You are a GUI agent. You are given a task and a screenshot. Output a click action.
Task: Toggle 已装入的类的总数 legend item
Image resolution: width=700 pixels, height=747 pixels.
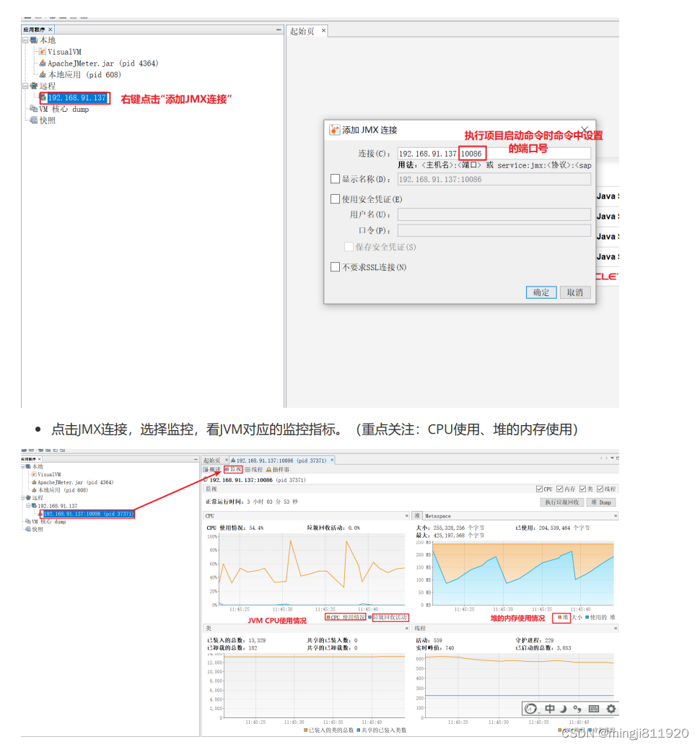pos(328,730)
